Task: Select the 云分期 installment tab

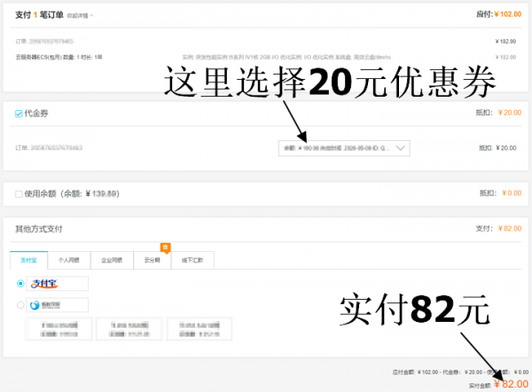Action: click(x=153, y=260)
